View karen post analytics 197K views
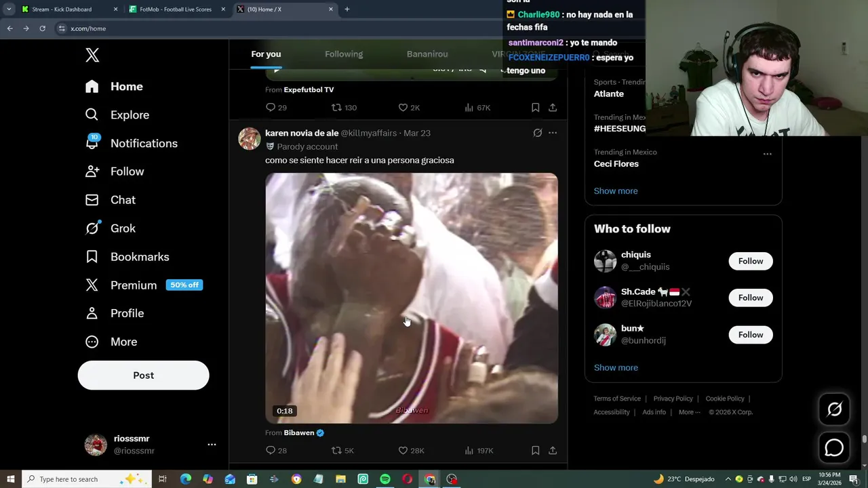868x488 pixels. tap(479, 451)
